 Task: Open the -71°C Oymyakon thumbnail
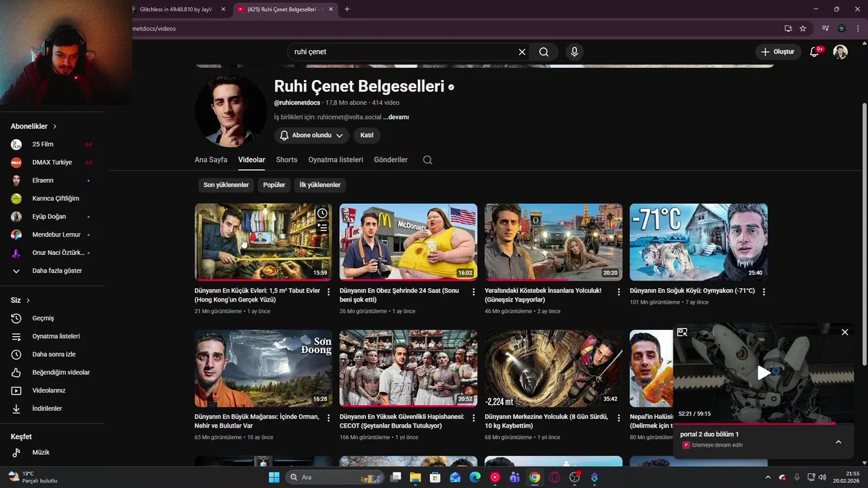[x=698, y=242]
